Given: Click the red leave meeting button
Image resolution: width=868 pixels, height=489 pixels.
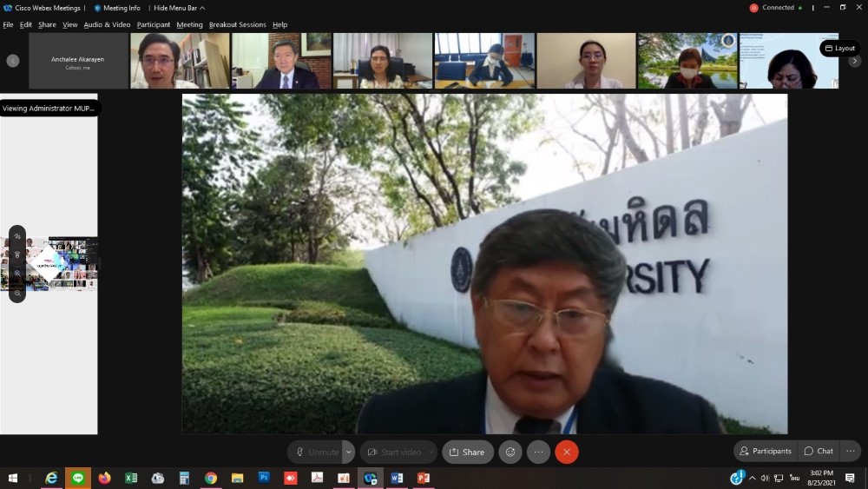Looking at the screenshot, I should 567,452.
